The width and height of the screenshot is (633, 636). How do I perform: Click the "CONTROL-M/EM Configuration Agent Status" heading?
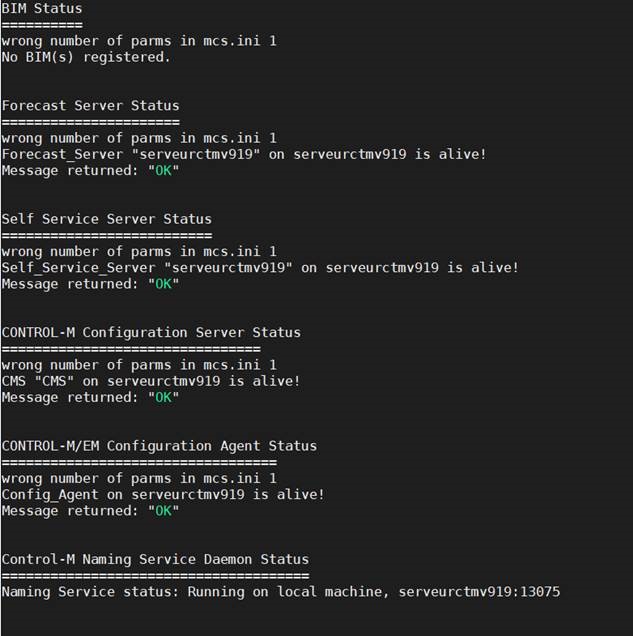pos(159,446)
